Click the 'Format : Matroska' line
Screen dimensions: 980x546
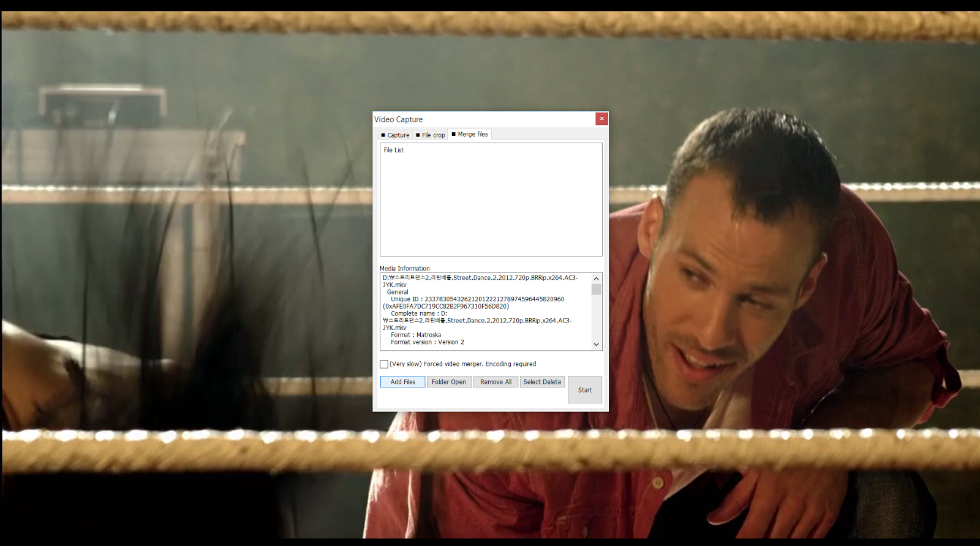(x=416, y=335)
